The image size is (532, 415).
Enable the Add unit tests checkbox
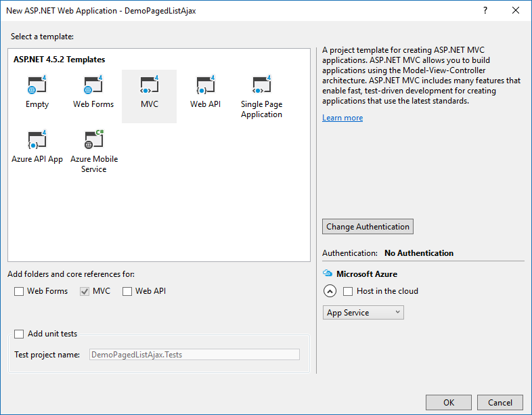19,334
